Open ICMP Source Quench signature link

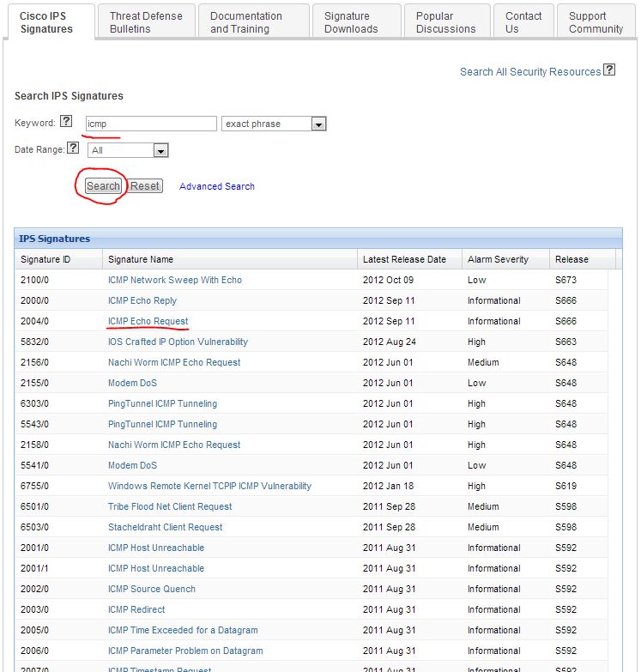coord(152,589)
